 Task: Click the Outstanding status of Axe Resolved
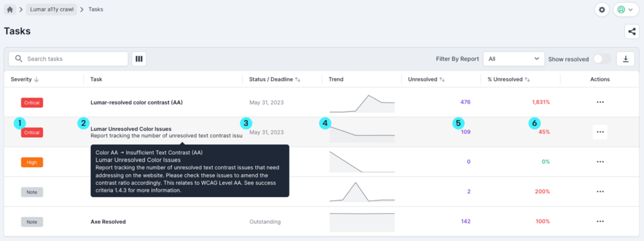tap(265, 221)
